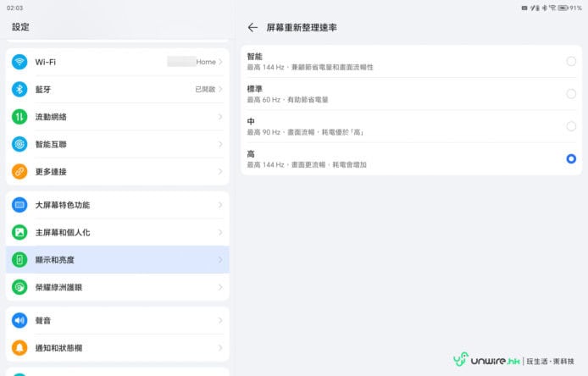Tap the 大屏幕特色功能 icon
This screenshot has height=376, width=588.
19,205
